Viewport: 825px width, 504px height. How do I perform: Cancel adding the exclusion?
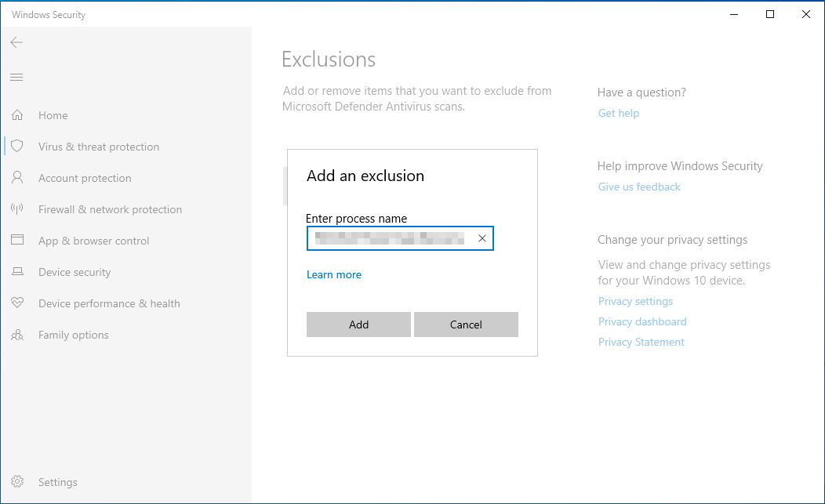[x=466, y=325]
